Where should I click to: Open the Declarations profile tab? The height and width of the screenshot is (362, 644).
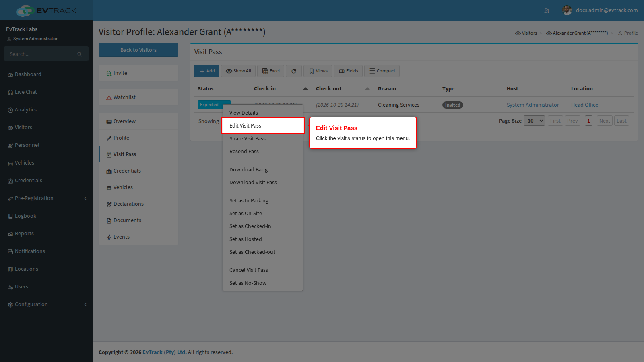pos(138,204)
